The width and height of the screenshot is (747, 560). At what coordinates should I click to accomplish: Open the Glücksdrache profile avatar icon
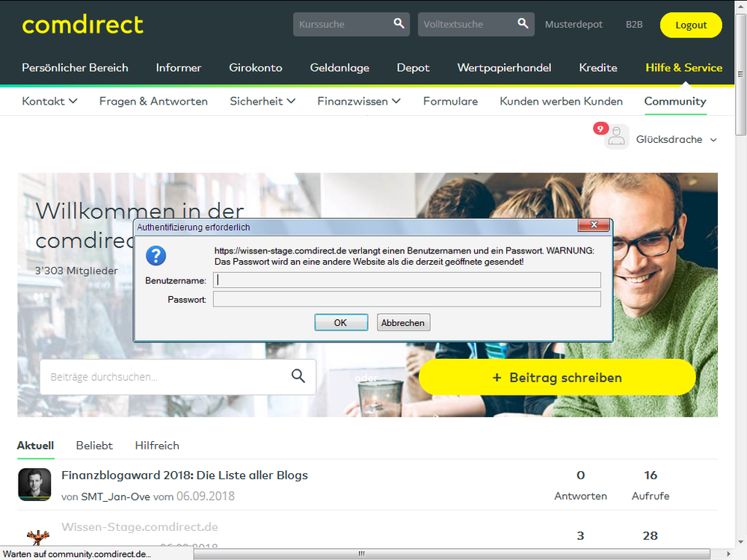point(616,137)
